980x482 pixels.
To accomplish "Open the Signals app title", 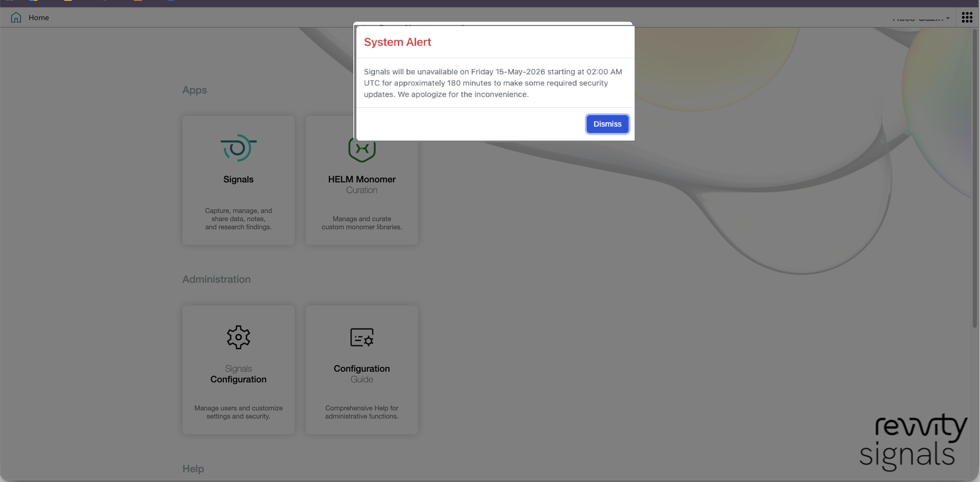I will 239,179.
